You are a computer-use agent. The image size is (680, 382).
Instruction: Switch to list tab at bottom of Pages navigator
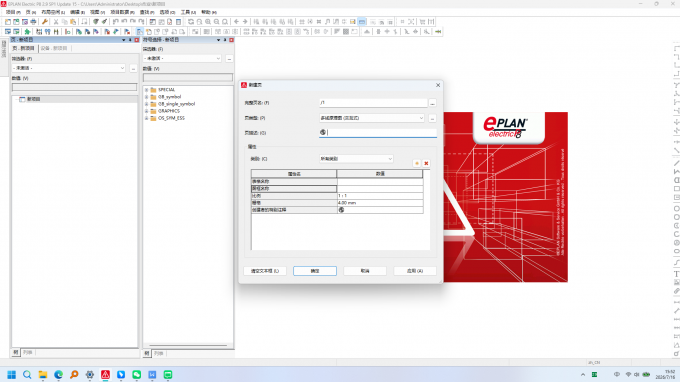tap(28, 353)
